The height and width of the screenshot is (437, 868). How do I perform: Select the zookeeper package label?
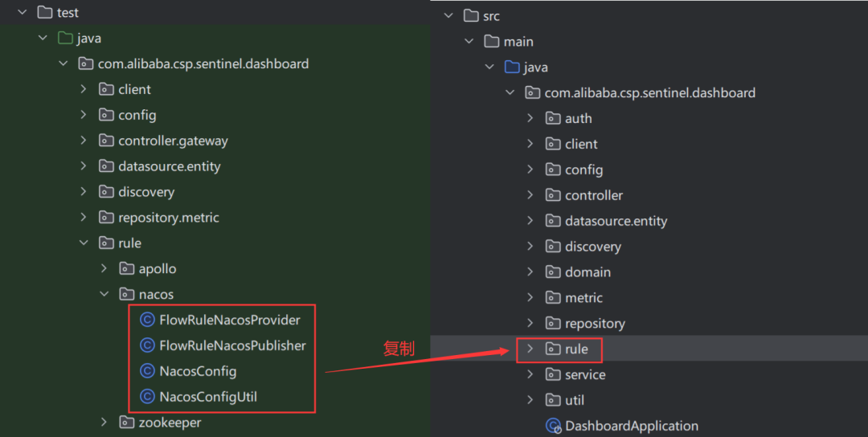click(x=170, y=423)
